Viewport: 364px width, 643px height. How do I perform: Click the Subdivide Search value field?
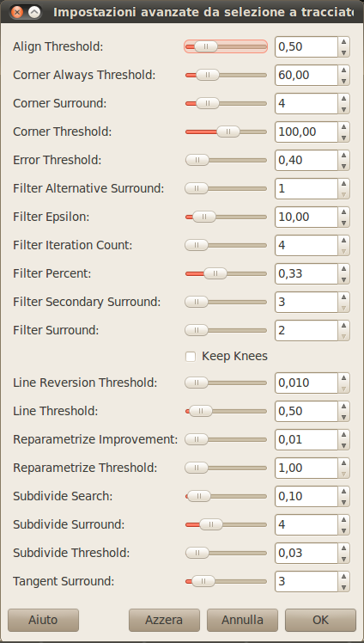tap(306, 497)
